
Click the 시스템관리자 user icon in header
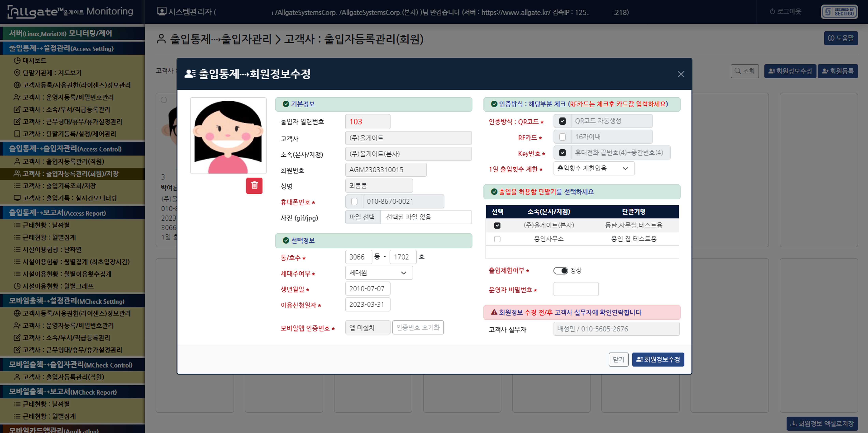pyautogui.click(x=162, y=11)
